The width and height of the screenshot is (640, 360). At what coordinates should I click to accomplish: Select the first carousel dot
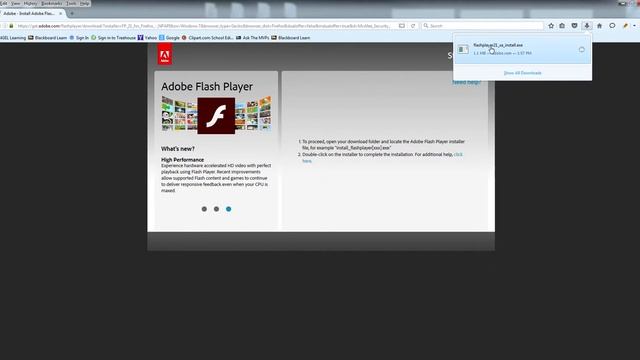pyautogui.click(x=204, y=209)
